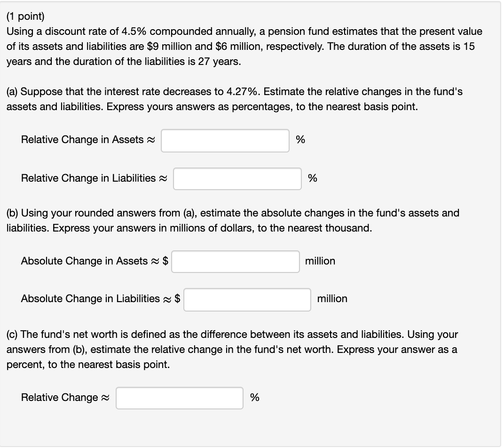This screenshot has height=448, width=504.
Task: Click the Absolute Change in Liabilities input field
Action: [x=247, y=300]
